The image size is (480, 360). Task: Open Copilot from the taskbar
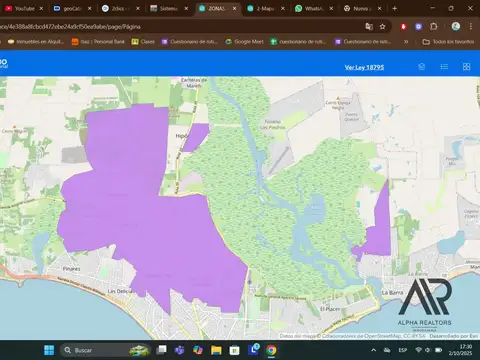click(x=198, y=350)
